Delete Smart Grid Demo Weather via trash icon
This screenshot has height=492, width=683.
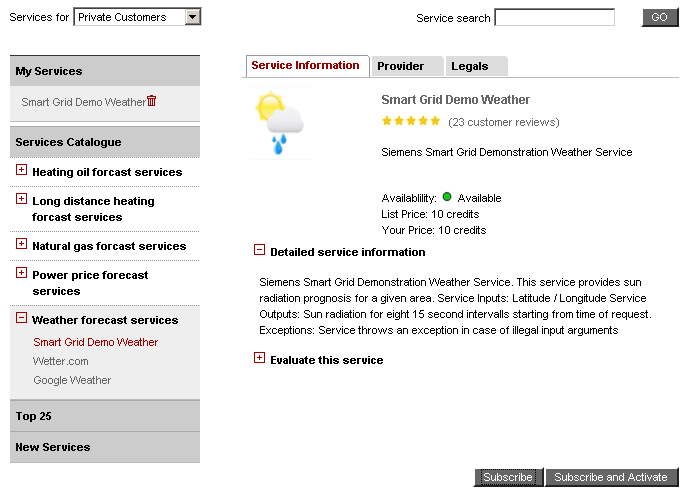tap(152, 101)
